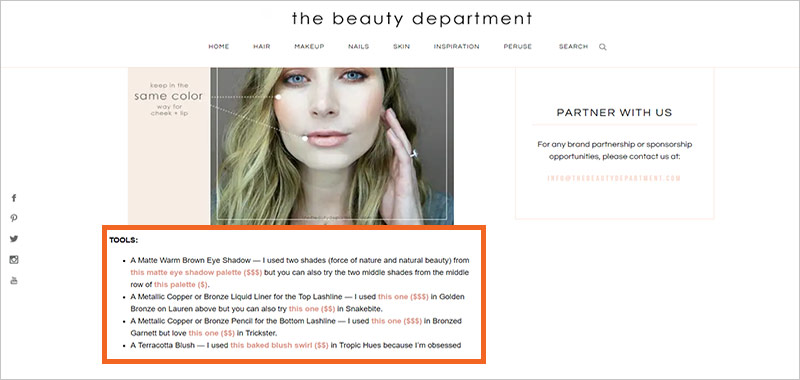Image resolution: width=800 pixels, height=380 pixels.
Task: Click the YouTube sidebar icon
Action: 14,280
